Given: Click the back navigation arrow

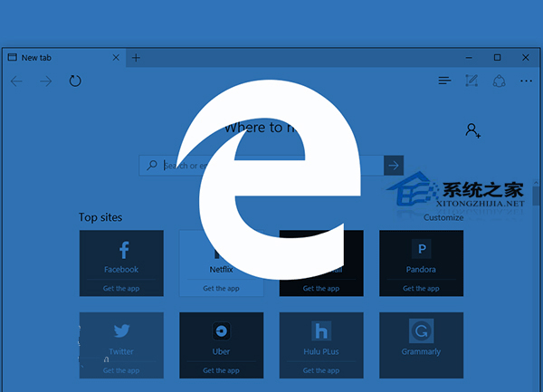Looking at the screenshot, I should point(16,81).
